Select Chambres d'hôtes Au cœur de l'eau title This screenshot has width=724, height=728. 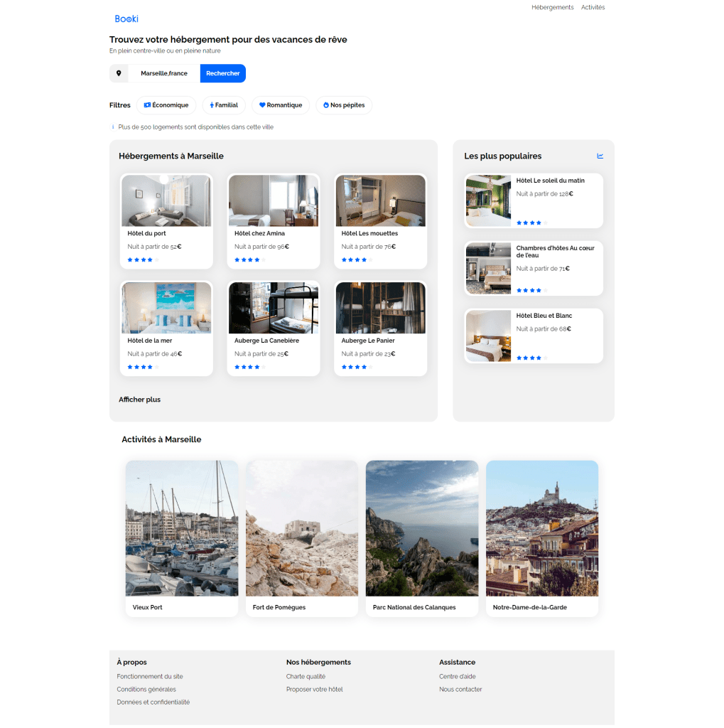(x=555, y=252)
